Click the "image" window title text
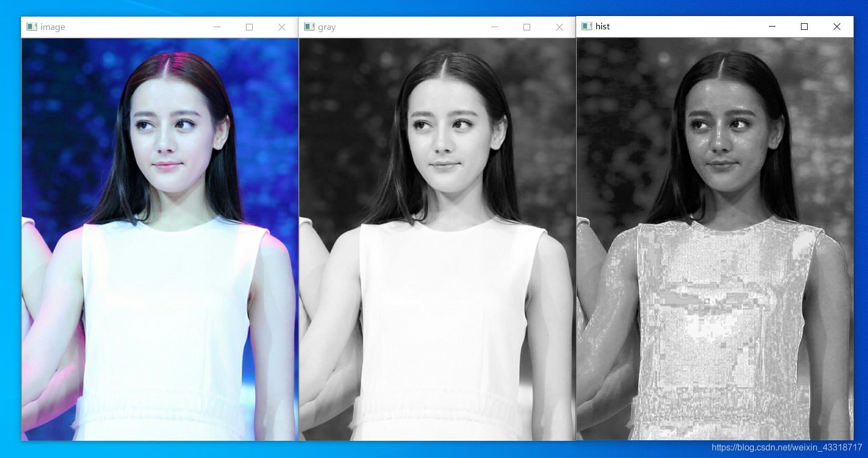The height and width of the screenshot is (458, 868). (x=53, y=27)
